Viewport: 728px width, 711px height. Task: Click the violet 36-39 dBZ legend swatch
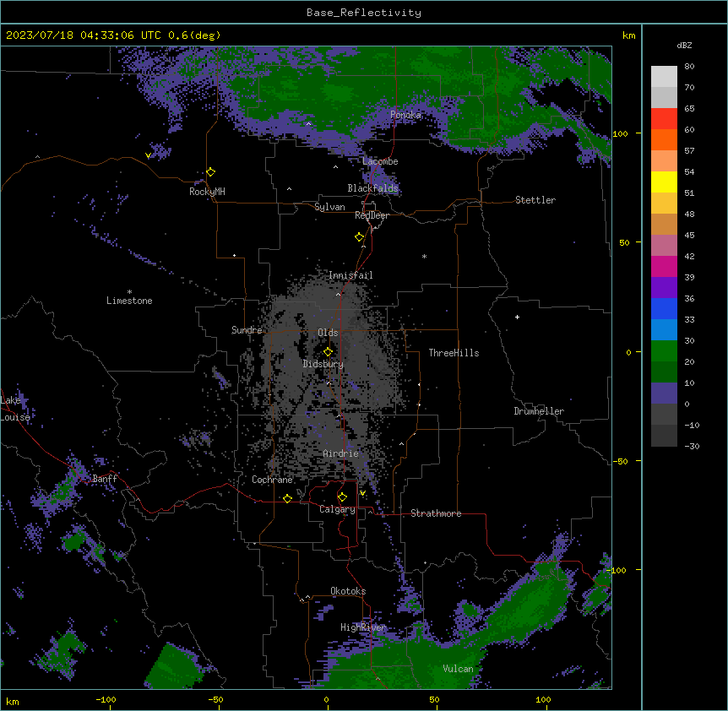point(664,288)
